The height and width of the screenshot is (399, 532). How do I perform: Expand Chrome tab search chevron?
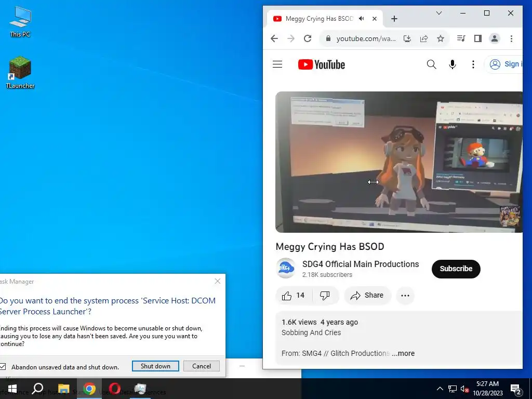click(438, 13)
